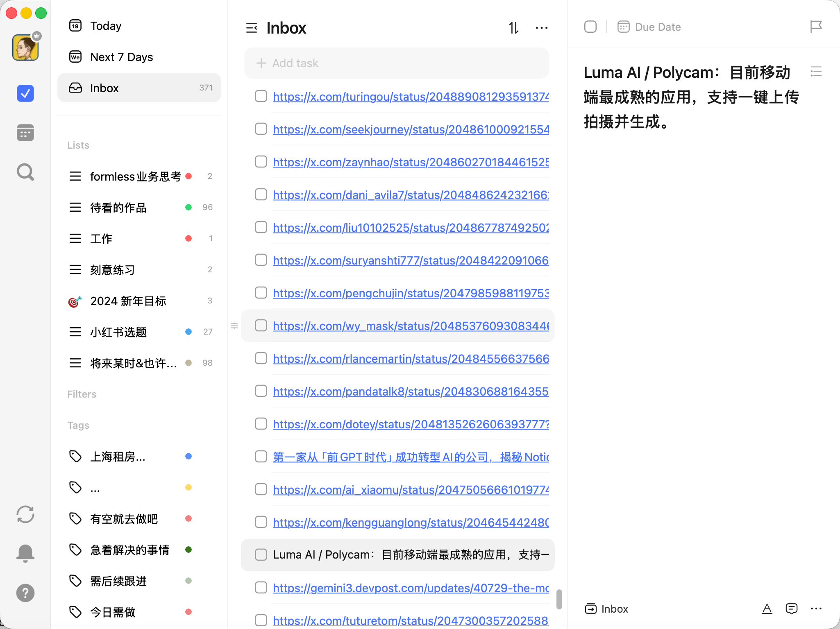
Task: Check off the Luma AI / Polycam task
Action: pos(261,555)
